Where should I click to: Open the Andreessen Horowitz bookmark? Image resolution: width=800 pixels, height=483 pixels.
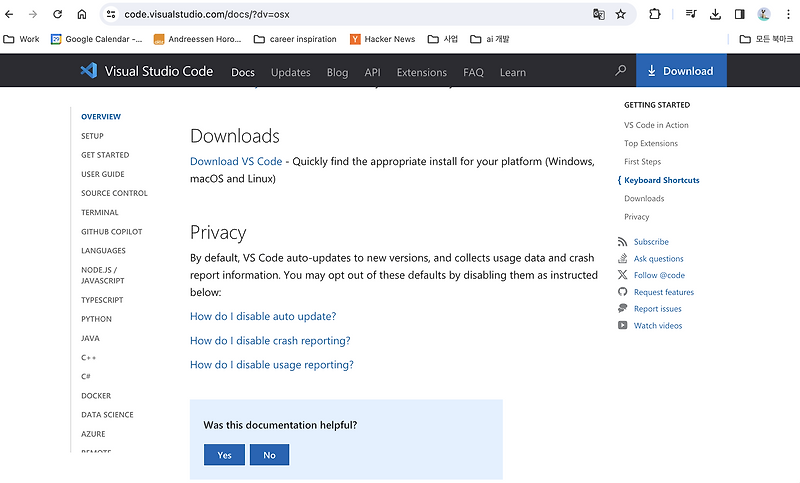(x=197, y=39)
